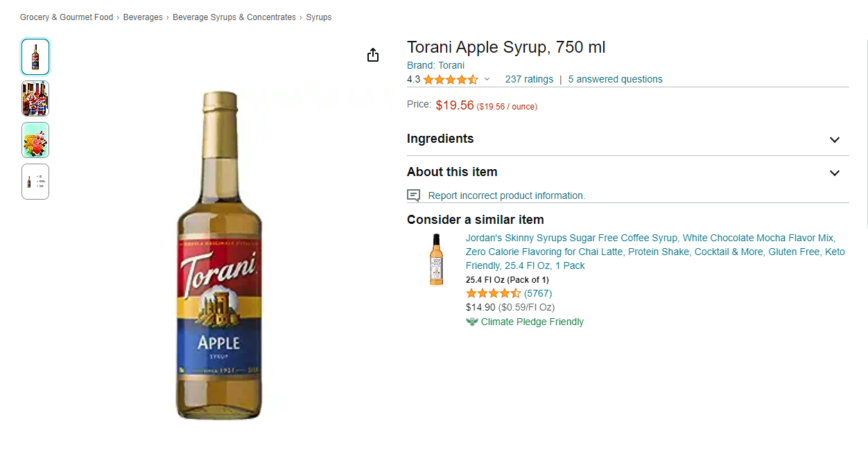Select the second thumbnail with multiple bottles
868x454 pixels.
click(35, 98)
